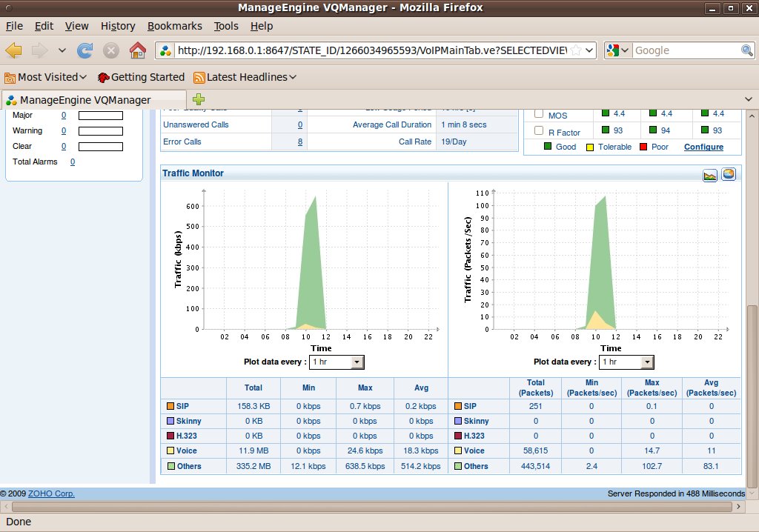Click the browser Forward arrow button
This screenshot has width=759, height=532.
(40, 50)
